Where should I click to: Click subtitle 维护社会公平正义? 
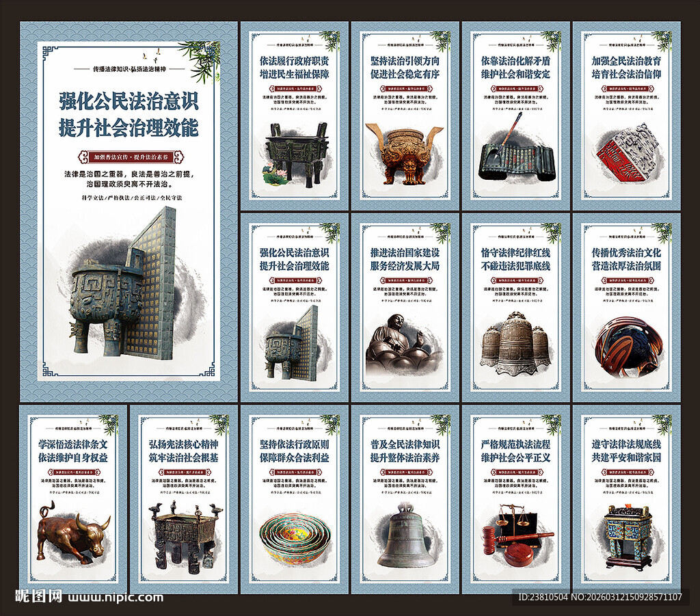coord(516,458)
